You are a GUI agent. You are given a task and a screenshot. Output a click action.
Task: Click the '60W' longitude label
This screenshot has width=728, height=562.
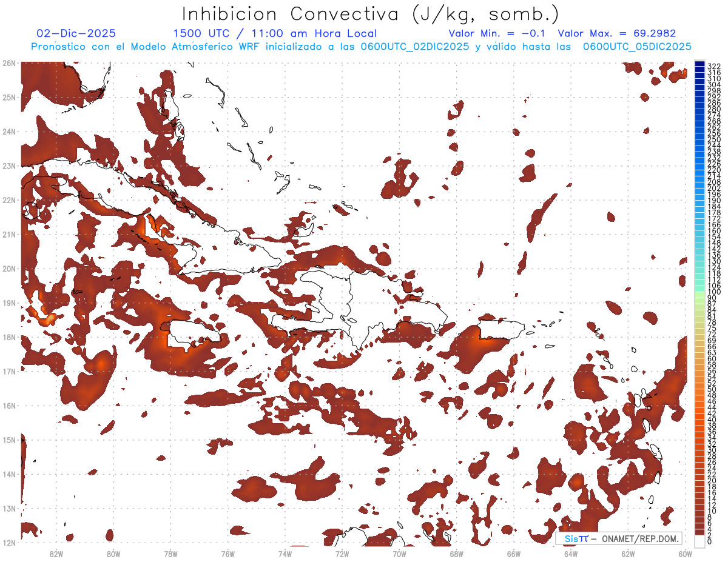coord(686,553)
